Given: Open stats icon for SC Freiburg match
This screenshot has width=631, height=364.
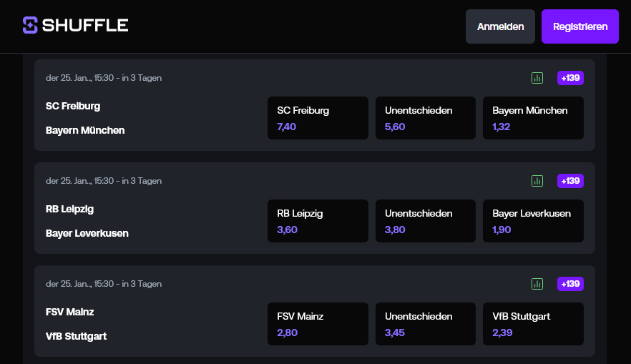Looking at the screenshot, I should pos(537,78).
